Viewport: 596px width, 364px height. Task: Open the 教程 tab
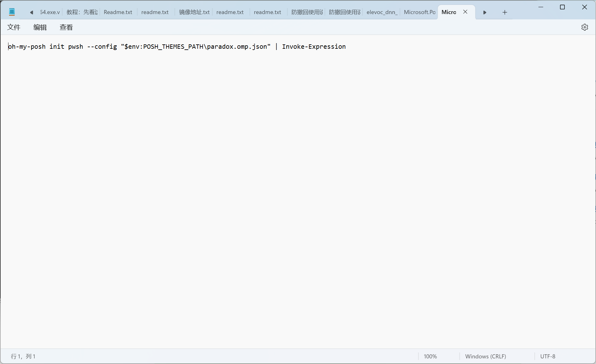click(x=82, y=12)
